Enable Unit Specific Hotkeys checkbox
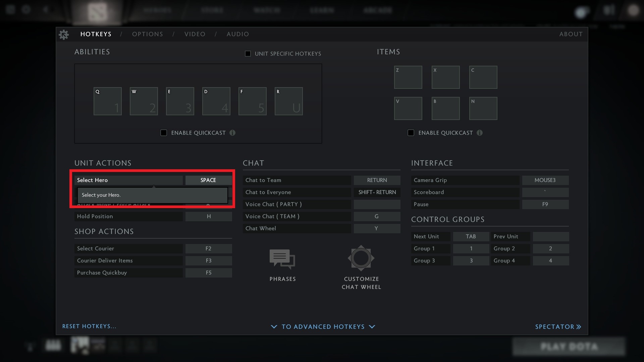This screenshot has width=644, height=362. (x=248, y=54)
